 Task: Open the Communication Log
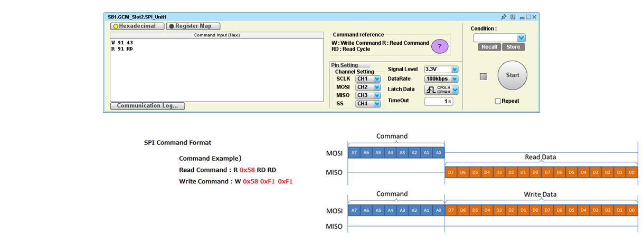(x=147, y=106)
